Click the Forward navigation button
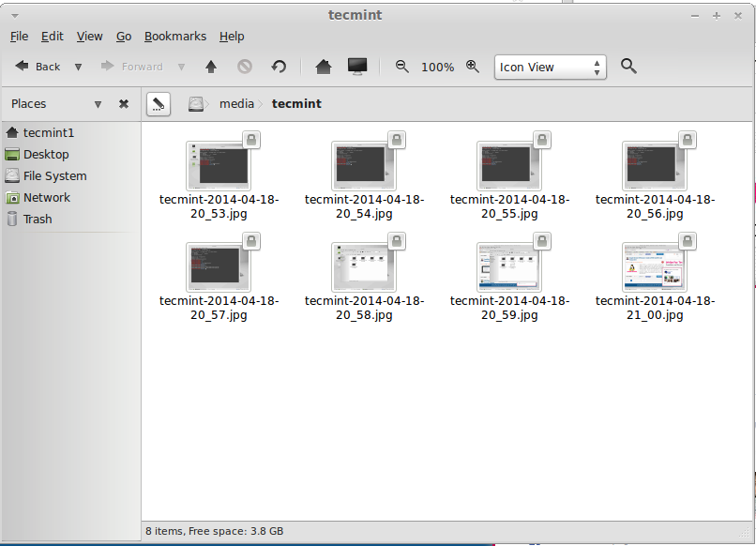This screenshot has width=756, height=546. (132, 67)
